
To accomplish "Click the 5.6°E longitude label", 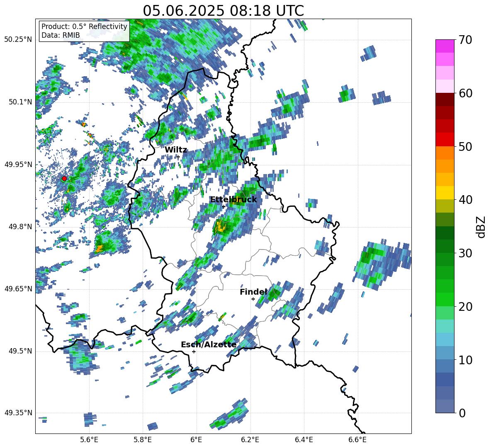I will pos(89,440).
